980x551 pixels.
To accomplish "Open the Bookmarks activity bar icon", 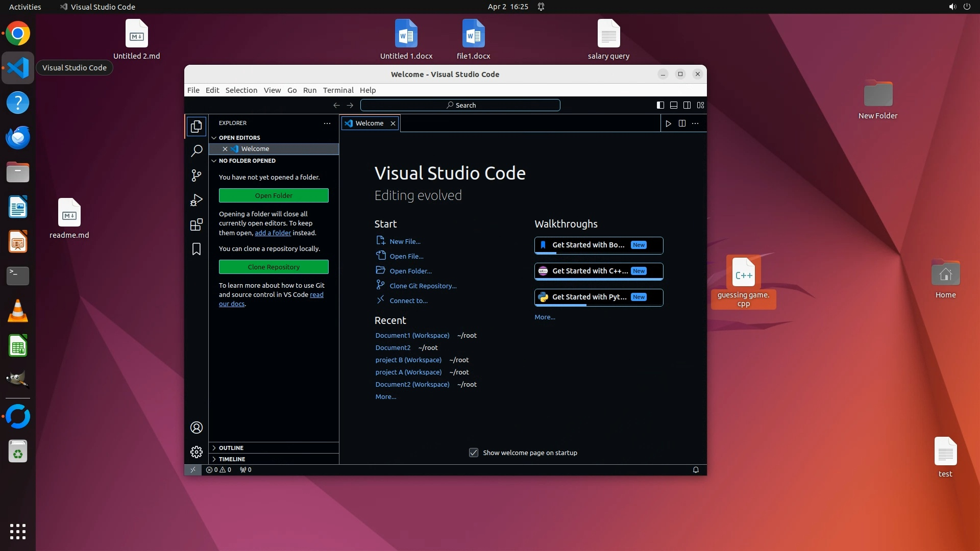I will pyautogui.click(x=197, y=249).
